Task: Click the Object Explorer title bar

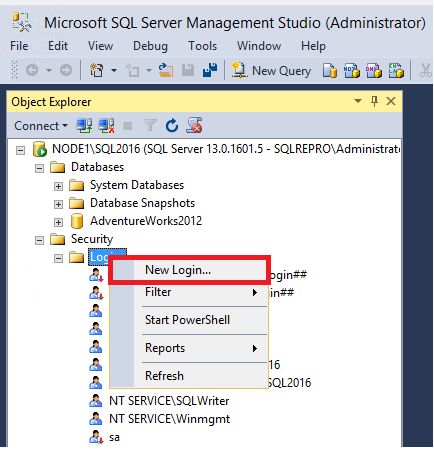Action: pos(204,101)
